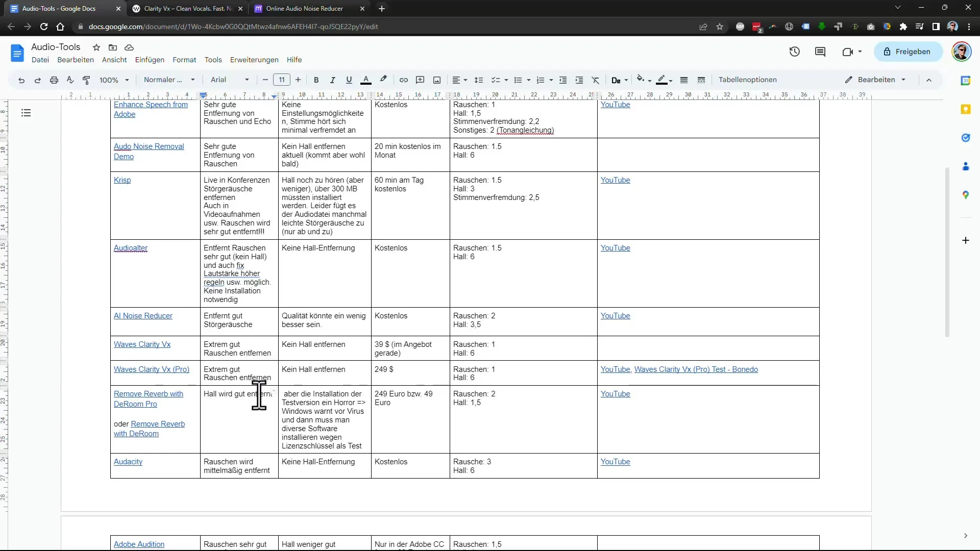The height and width of the screenshot is (551, 980).
Task: Click the Bold formatting icon
Action: pyautogui.click(x=316, y=80)
